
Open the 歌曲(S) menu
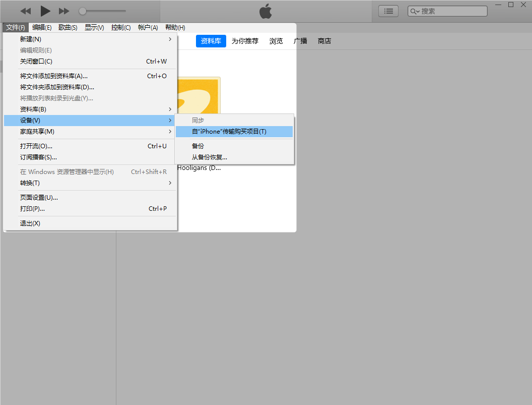(68, 28)
